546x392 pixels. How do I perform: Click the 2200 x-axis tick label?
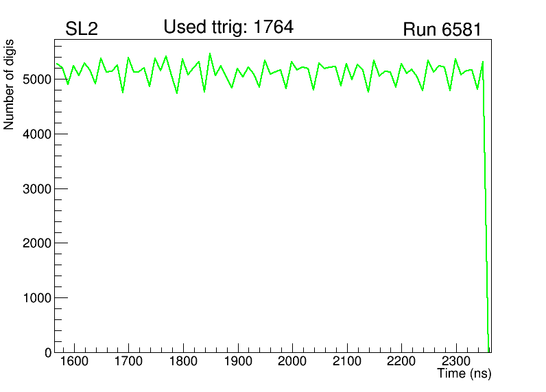[x=401, y=362]
